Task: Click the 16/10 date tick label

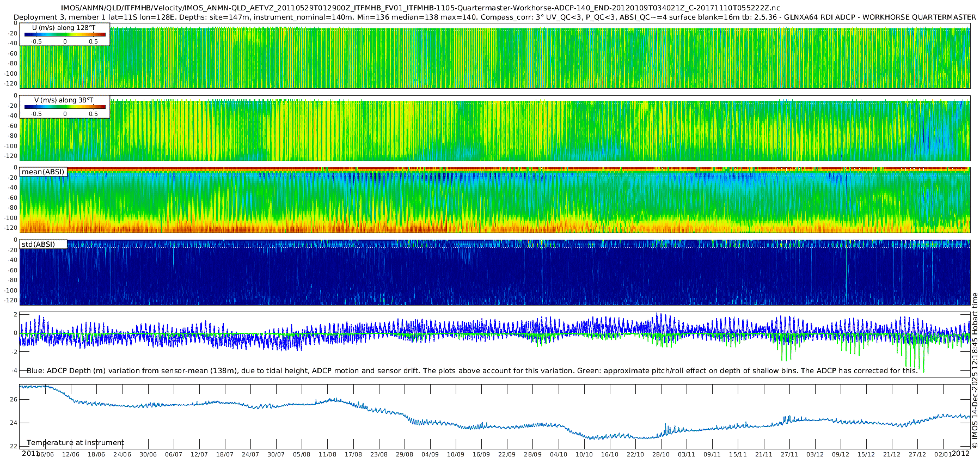Action: click(610, 454)
